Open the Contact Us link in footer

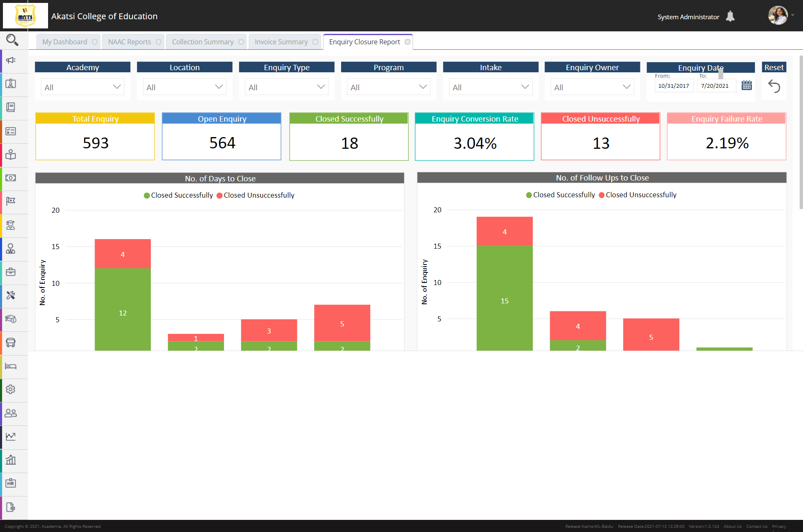[757, 526]
